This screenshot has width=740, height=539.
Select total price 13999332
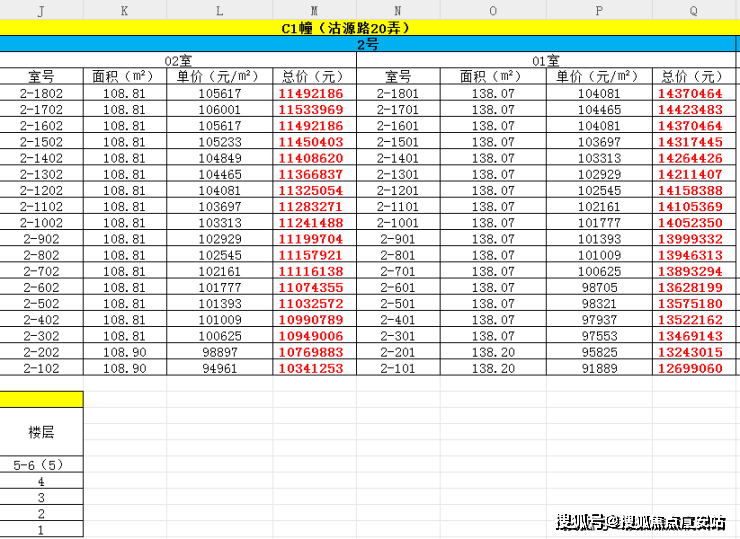tap(694, 238)
